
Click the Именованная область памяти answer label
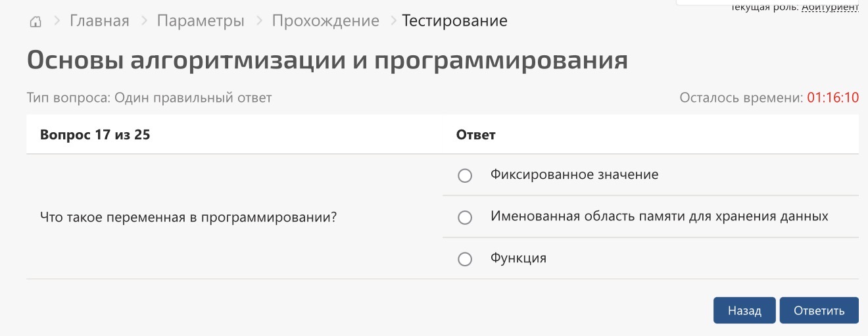coord(659,216)
